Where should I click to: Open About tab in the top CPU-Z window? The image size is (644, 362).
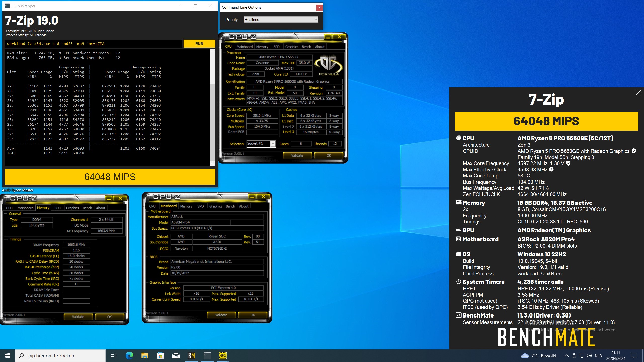point(320,47)
